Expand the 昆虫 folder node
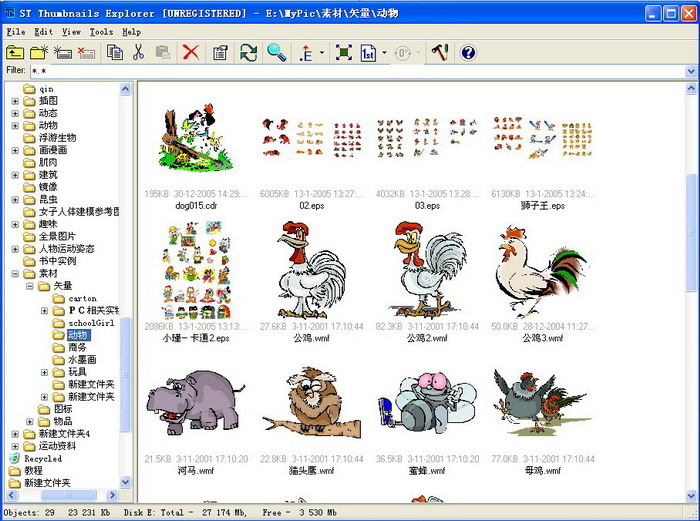The image size is (700, 521). pyautogui.click(x=15, y=200)
